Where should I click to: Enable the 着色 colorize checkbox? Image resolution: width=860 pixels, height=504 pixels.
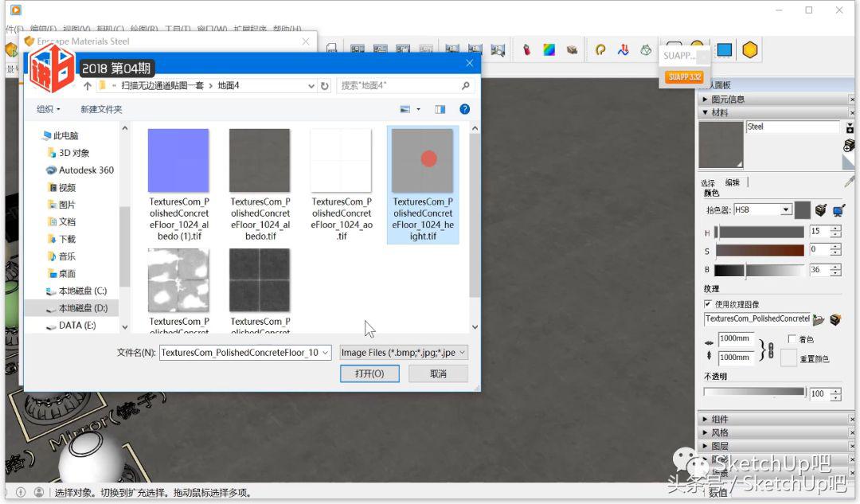coord(791,339)
